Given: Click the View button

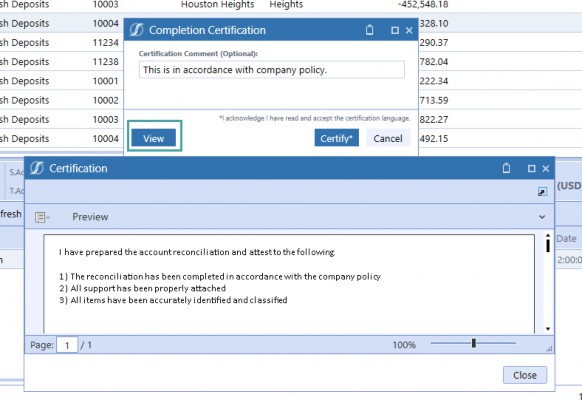Looking at the screenshot, I should coord(154,138).
